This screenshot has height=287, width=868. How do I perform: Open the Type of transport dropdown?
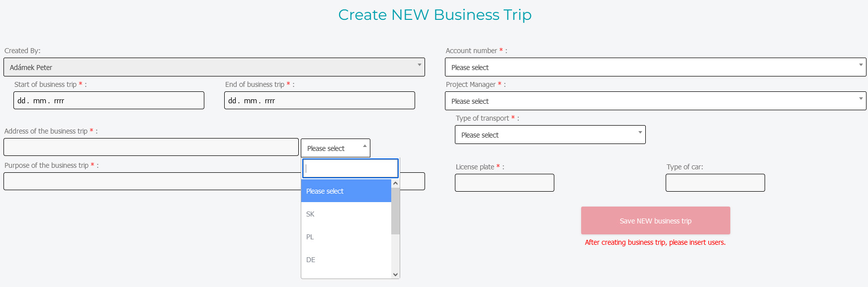pos(550,135)
